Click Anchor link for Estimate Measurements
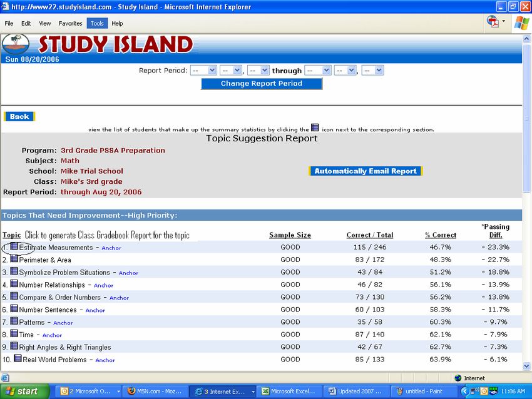This screenshot has width=532, height=399. tap(111, 248)
